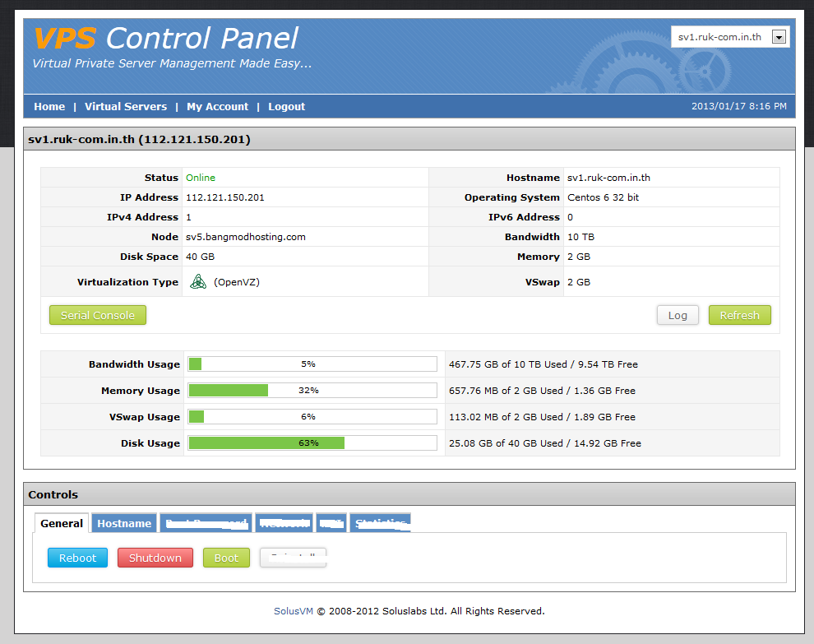Open the server selector dropdown arrow
The height and width of the screenshot is (644, 814).
779,37
